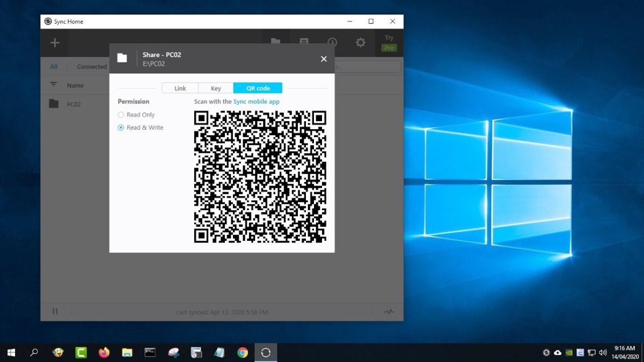Click the network tray icon
The image size is (644, 362).
tap(591, 352)
